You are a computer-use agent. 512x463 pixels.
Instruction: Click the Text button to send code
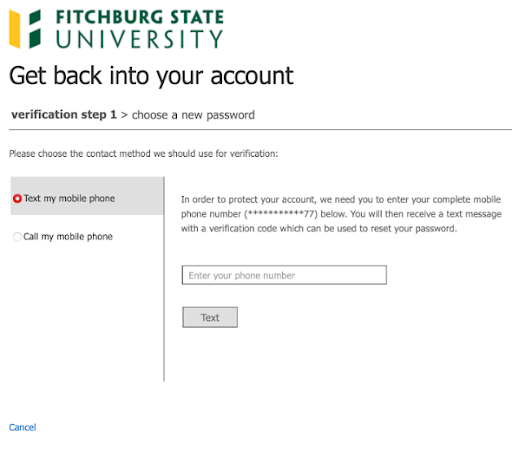pos(210,317)
